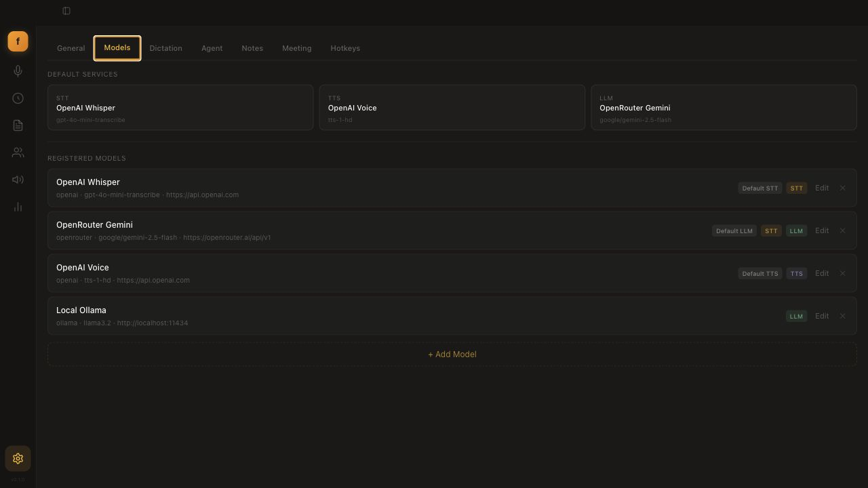
Task: Select the TTS default service card
Action: tap(452, 107)
